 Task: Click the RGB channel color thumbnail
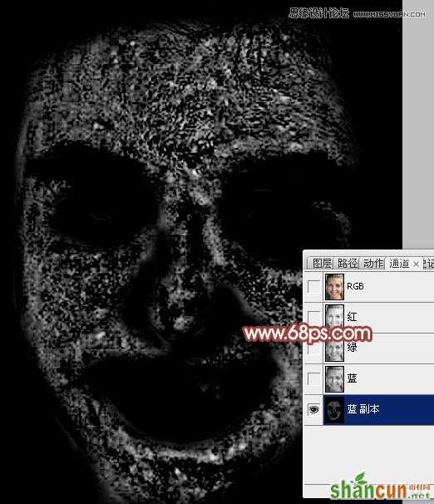tap(334, 286)
